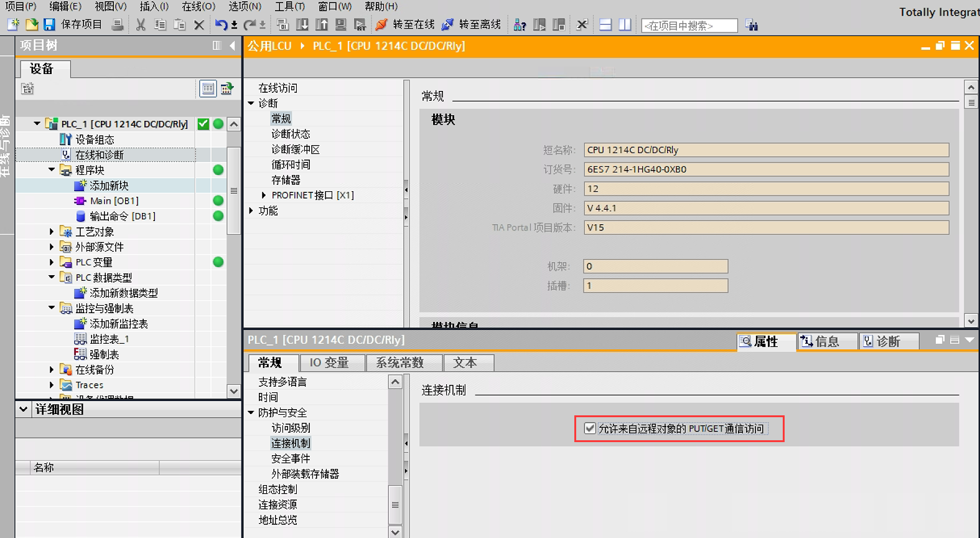This screenshot has height=538, width=980.
Task: Expand the PROFINET接口 [X1] node
Action: tap(264, 195)
